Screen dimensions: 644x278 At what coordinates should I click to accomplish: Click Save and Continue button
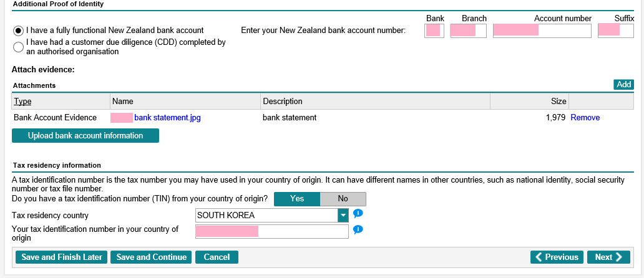tap(152, 257)
